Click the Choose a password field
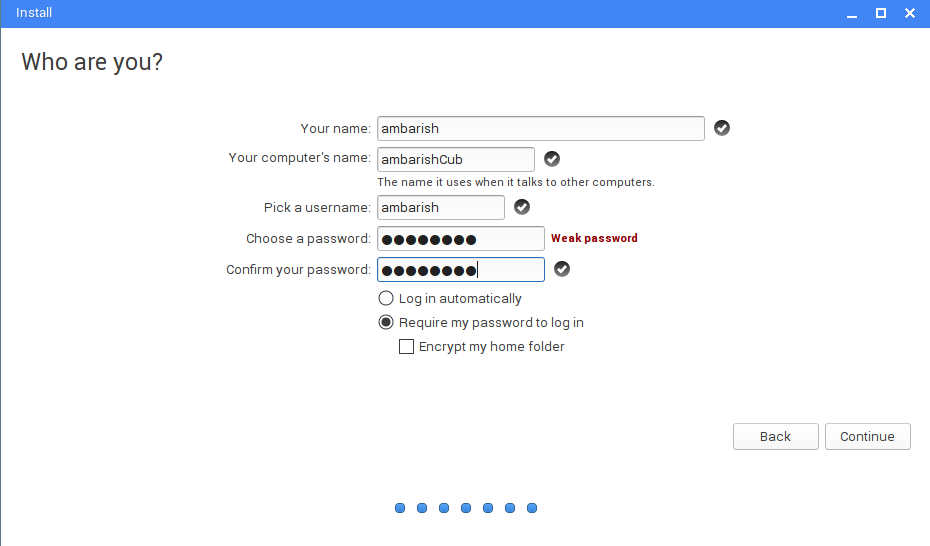This screenshot has width=930, height=546. (460, 238)
